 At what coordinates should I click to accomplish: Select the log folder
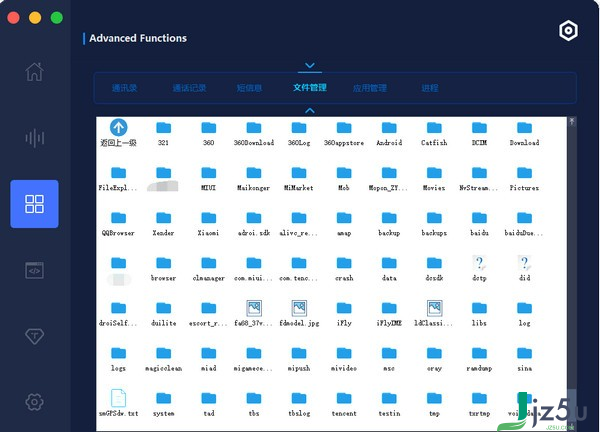click(x=525, y=313)
